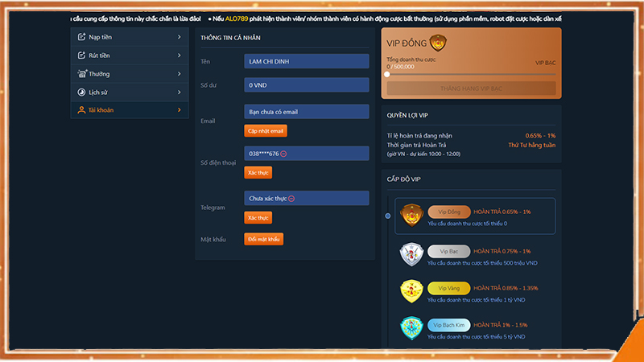Select the Vip Vàng gold emblem icon
This screenshot has height=362, width=644.
pyautogui.click(x=412, y=291)
